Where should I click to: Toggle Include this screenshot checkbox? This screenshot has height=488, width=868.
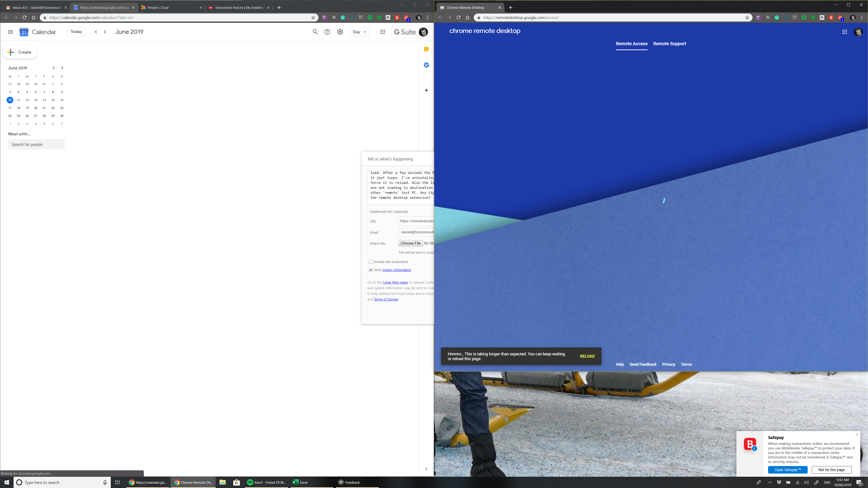pyautogui.click(x=370, y=261)
